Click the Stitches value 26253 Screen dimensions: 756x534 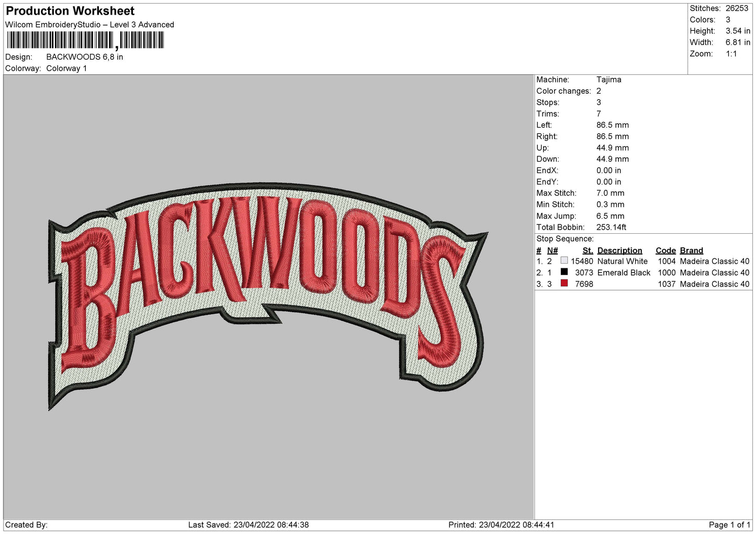(737, 8)
